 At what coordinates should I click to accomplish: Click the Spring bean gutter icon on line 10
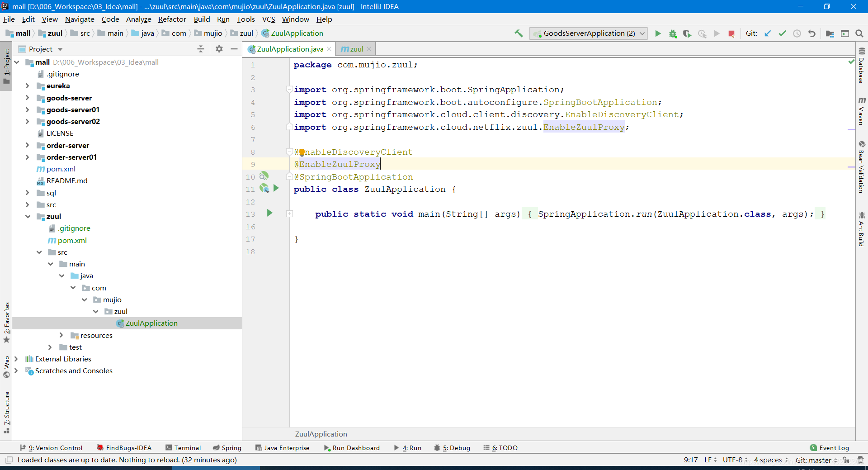tap(264, 176)
